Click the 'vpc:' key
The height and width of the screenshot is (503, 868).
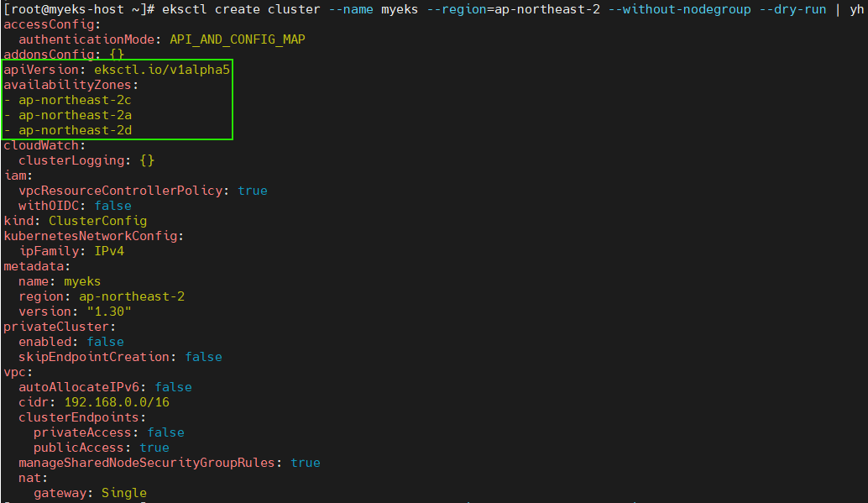18,372
